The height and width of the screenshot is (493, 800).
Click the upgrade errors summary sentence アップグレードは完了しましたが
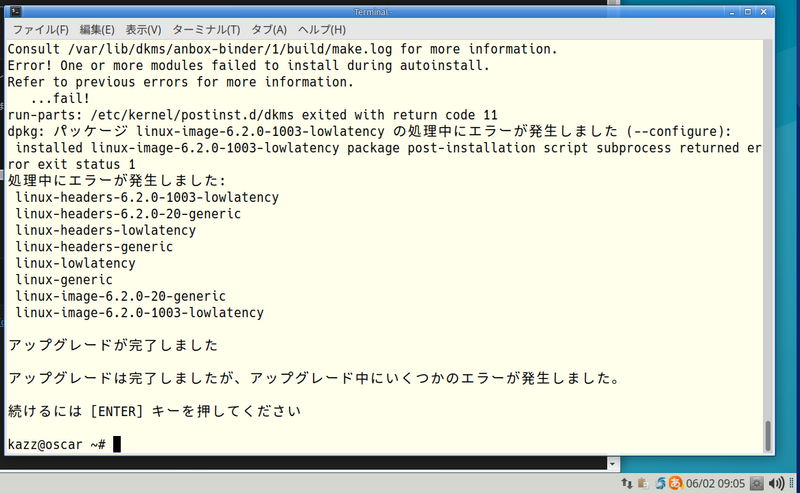click(314, 378)
